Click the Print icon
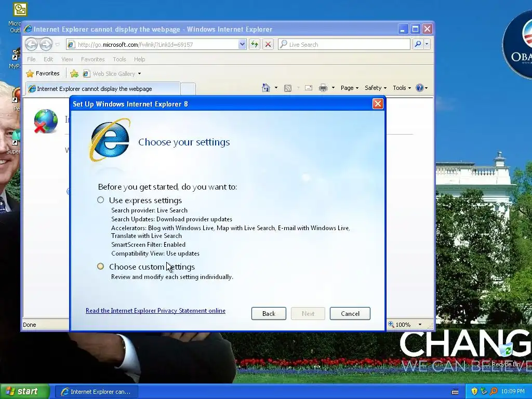This screenshot has height=399, width=532. click(x=323, y=88)
